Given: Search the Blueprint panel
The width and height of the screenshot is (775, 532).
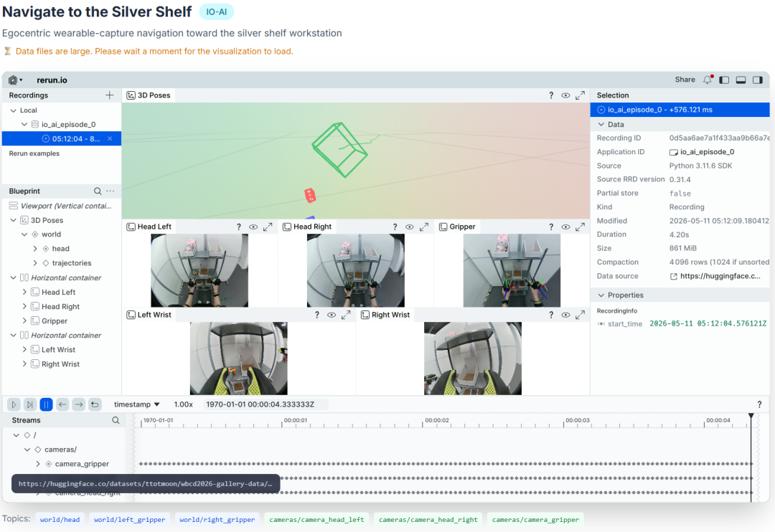Looking at the screenshot, I should pos(98,191).
